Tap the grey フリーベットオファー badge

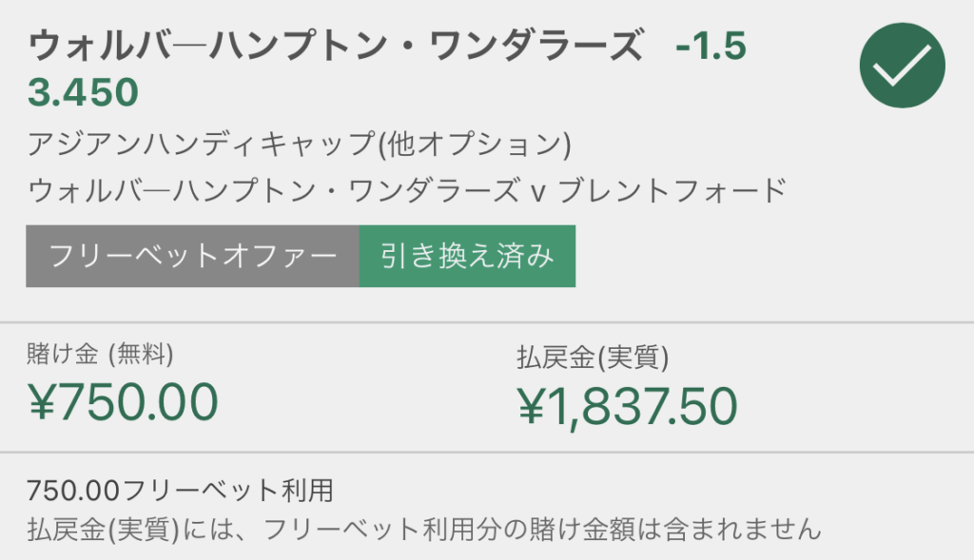192,256
